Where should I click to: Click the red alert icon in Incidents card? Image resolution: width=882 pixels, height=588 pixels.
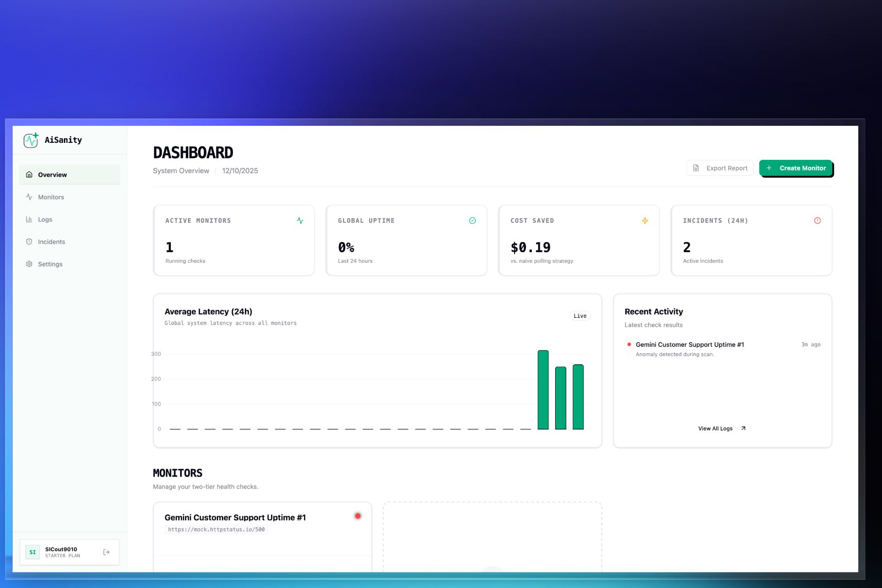[x=817, y=221]
